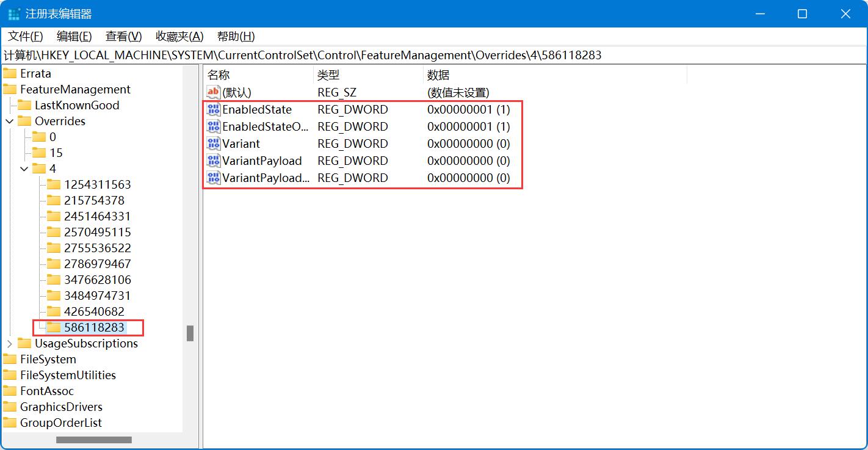Click the FeatureManagement folder icon
The width and height of the screenshot is (868, 450).
10,89
